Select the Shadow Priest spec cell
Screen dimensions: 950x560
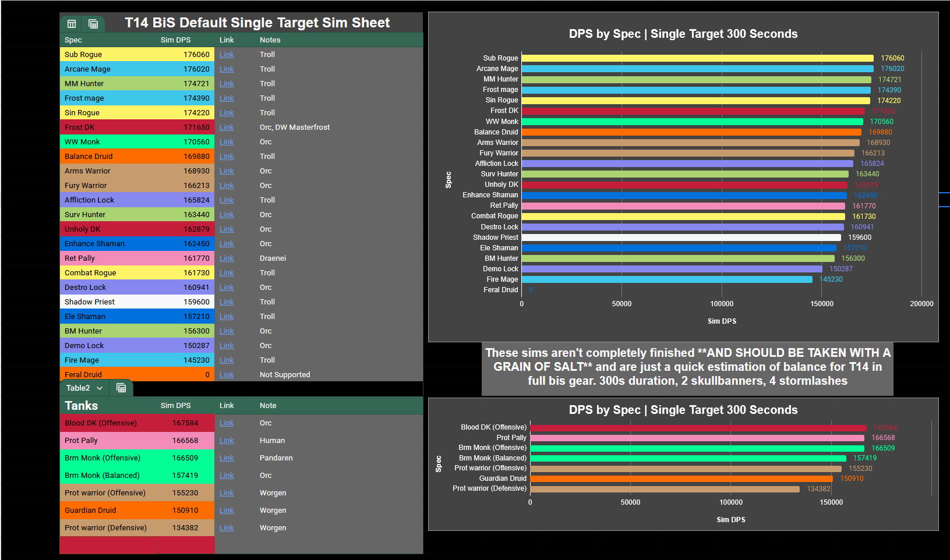(107, 302)
